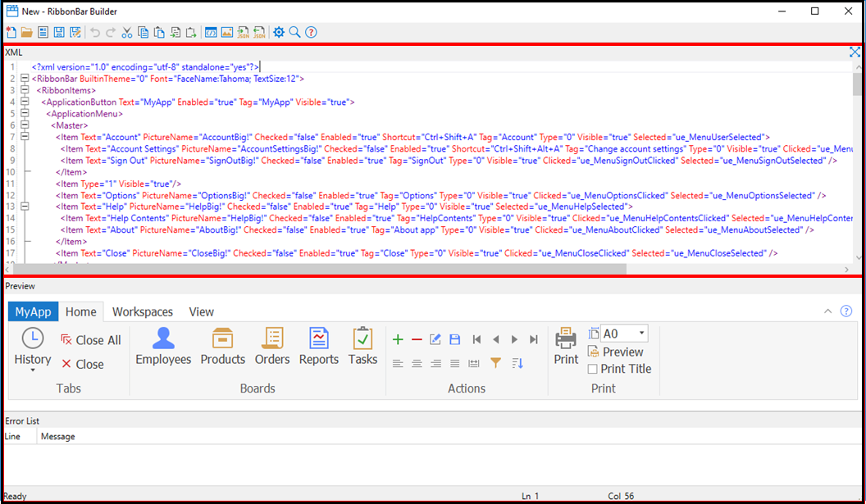Click the magnifier search toolbar icon

pyautogui.click(x=295, y=32)
